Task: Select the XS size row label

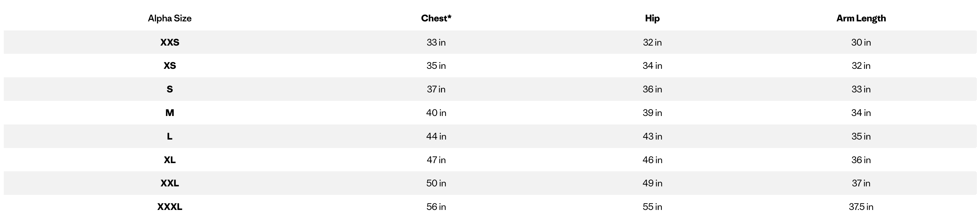Action: click(170, 66)
